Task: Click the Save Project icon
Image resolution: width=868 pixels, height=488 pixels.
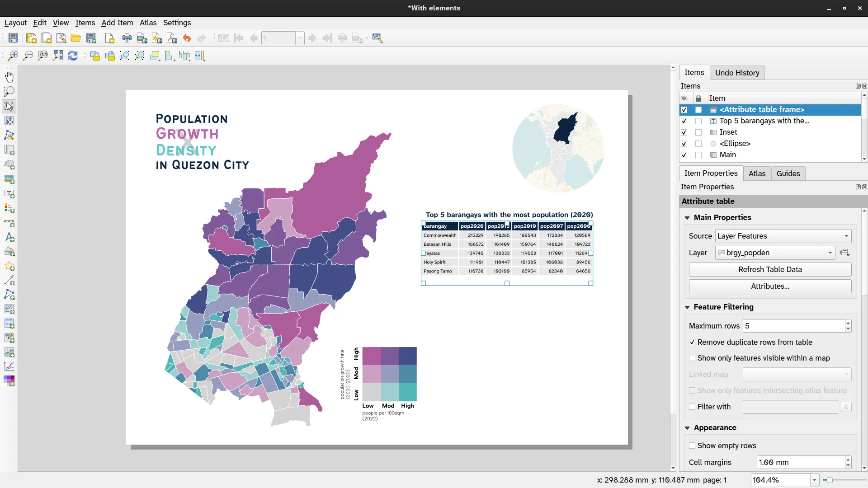Action: pos(13,38)
